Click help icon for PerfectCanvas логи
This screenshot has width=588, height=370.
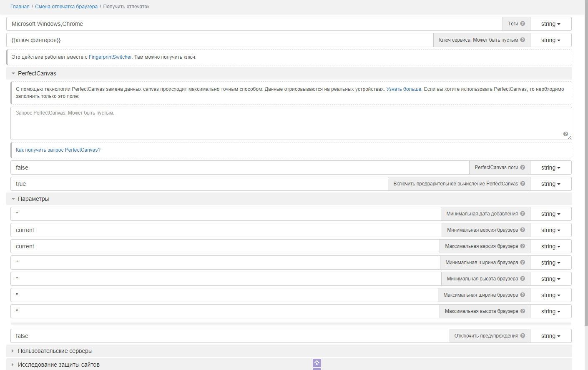pos(523,167)
